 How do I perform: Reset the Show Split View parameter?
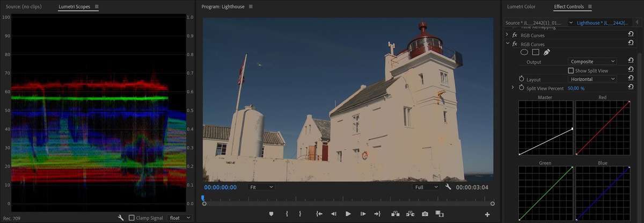tap(631, 70)
